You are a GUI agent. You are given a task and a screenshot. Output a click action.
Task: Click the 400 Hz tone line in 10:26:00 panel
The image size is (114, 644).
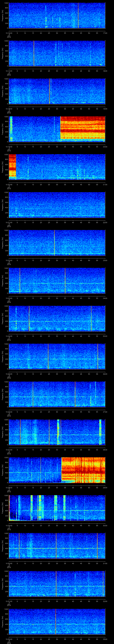point(57,397)
